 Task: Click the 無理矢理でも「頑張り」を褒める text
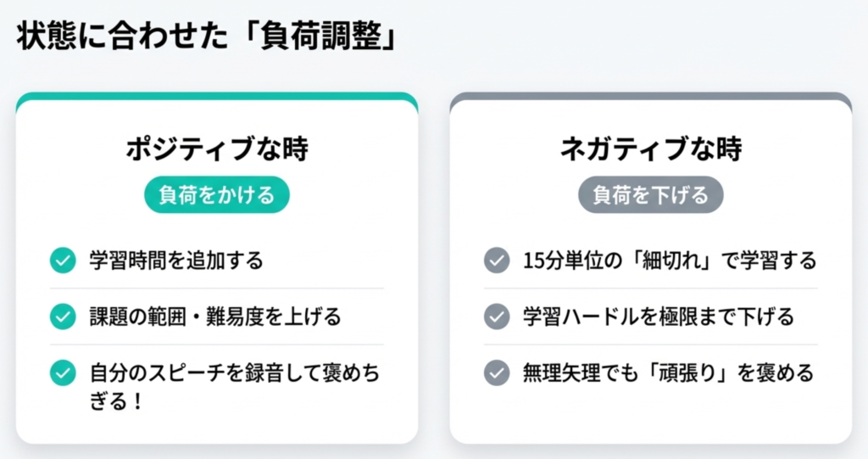(668, 373)
